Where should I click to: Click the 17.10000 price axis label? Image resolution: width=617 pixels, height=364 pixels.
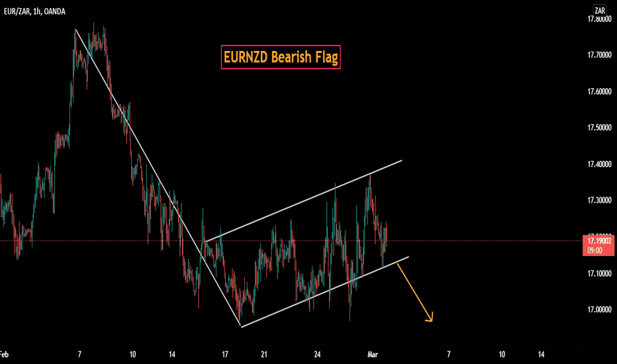click(x=599, y=273)
